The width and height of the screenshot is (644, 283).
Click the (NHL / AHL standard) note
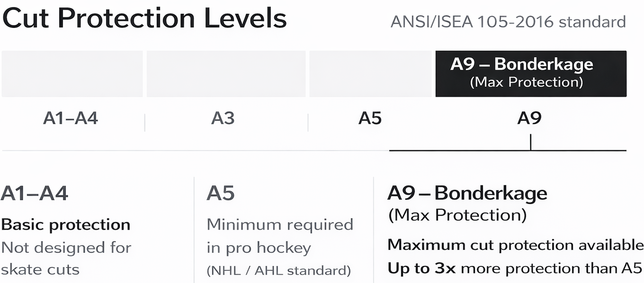[x=278, y=271]
